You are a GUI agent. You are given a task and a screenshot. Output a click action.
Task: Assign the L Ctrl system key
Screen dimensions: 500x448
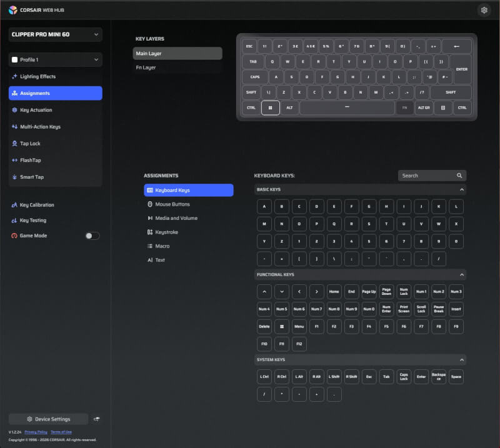pyautogui.click(x=264, y=377)
